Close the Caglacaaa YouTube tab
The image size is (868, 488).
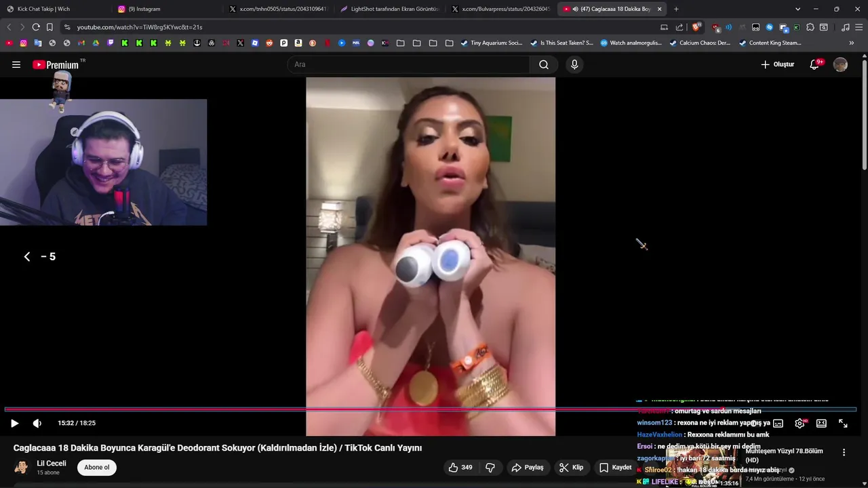pos(659,9)
